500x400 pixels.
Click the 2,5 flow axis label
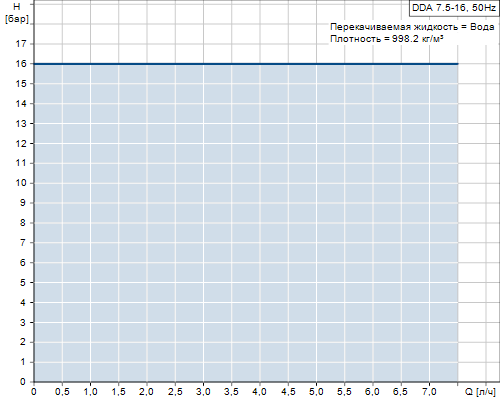175,391
